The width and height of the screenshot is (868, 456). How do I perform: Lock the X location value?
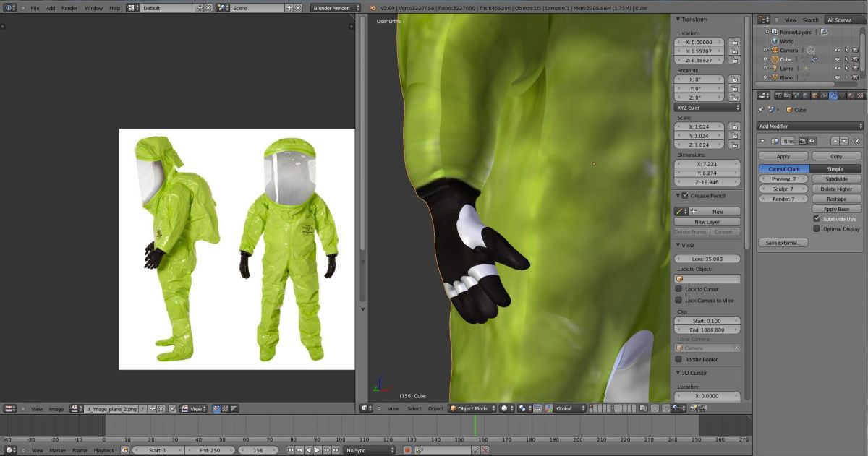point(734,42)
